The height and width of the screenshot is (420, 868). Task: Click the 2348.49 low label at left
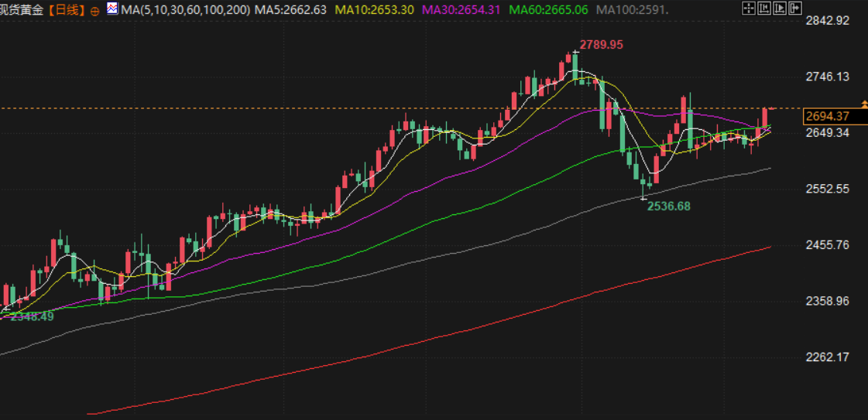click(x=32, y=316)
